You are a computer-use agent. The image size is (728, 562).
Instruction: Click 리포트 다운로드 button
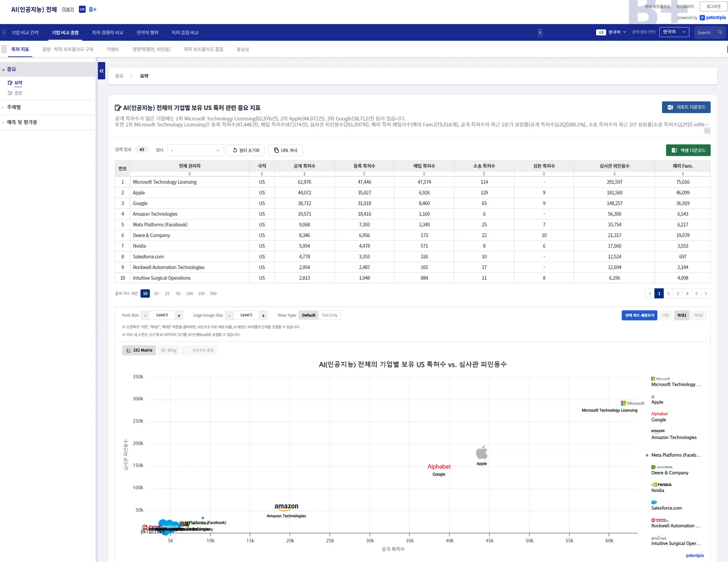(686, 107)
